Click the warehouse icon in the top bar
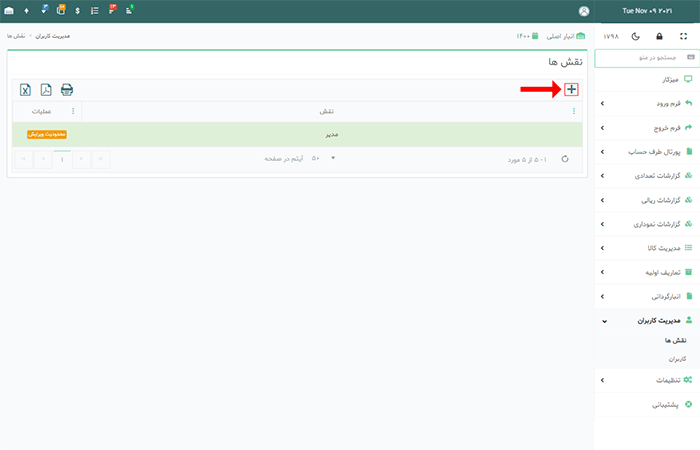The width and height of the screenshot is (700, 450). (9, 11)
